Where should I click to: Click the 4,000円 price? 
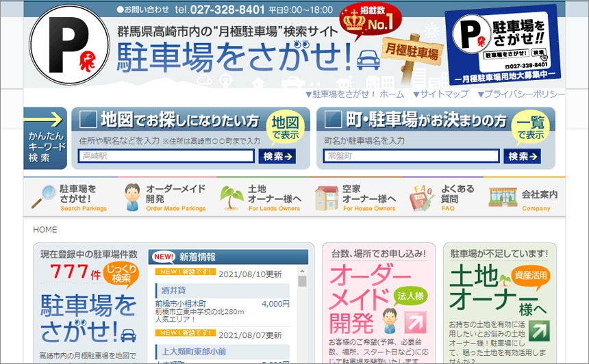tap(275, 304)
